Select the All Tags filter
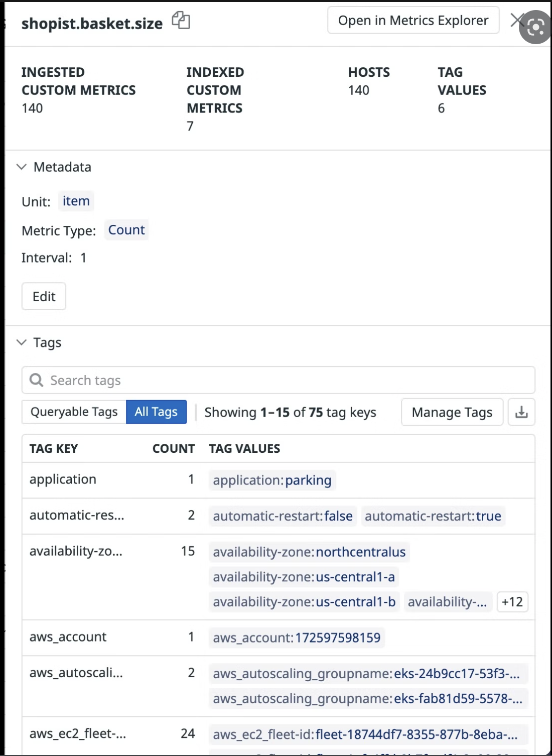Image resolution: width=552 pixels, height=756 pixels. (x=156, y=412)
